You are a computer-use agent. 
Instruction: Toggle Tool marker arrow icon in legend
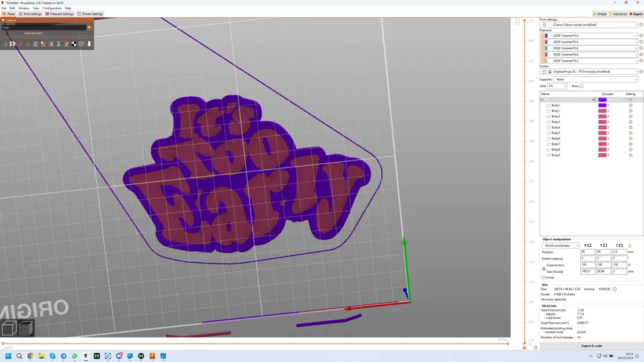pyautogui.click(x=89, y=44)
